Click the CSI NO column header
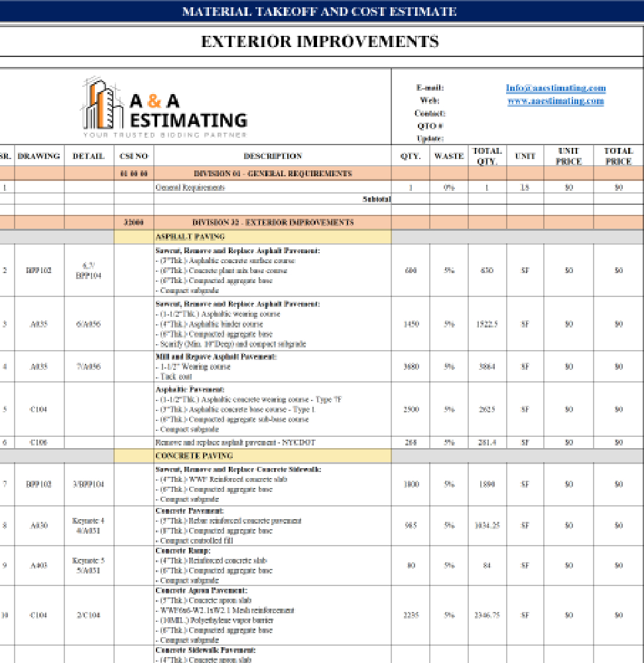Screen dimensions: 644x663 coord(133,156)
